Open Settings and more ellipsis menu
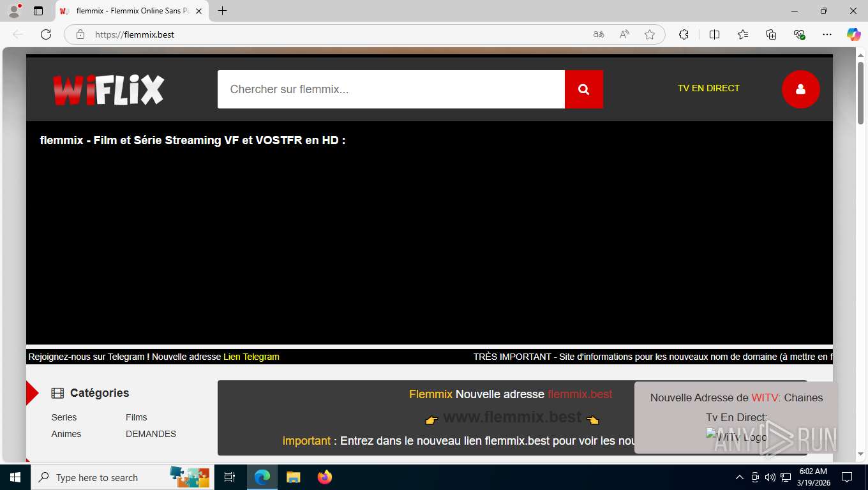868x490 pixels. click(827, 34)
